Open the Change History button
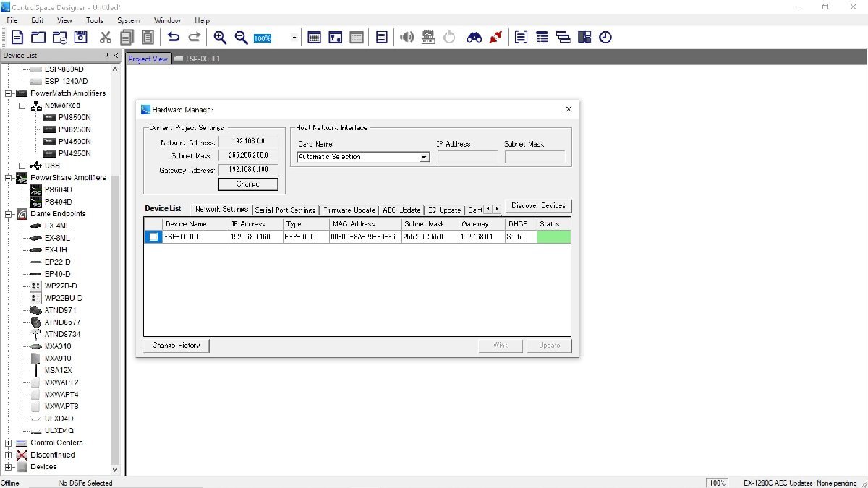The height and width of the screenshot is (488, 868). pos(176,346)
